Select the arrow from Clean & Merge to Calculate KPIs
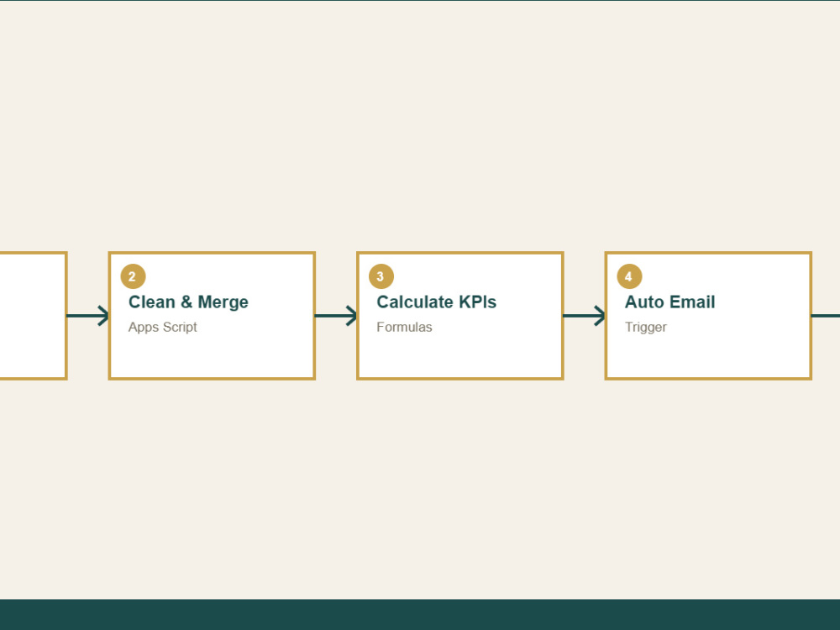The height and width of the screenshot is (630, 840). [336, 316]
